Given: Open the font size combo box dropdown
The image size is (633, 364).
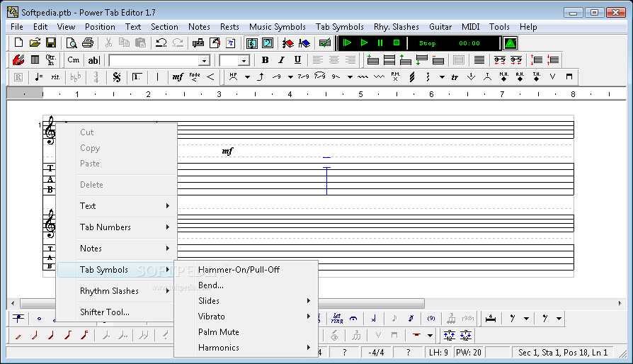Looking at the screenshot, I should (x=244, y=60).
